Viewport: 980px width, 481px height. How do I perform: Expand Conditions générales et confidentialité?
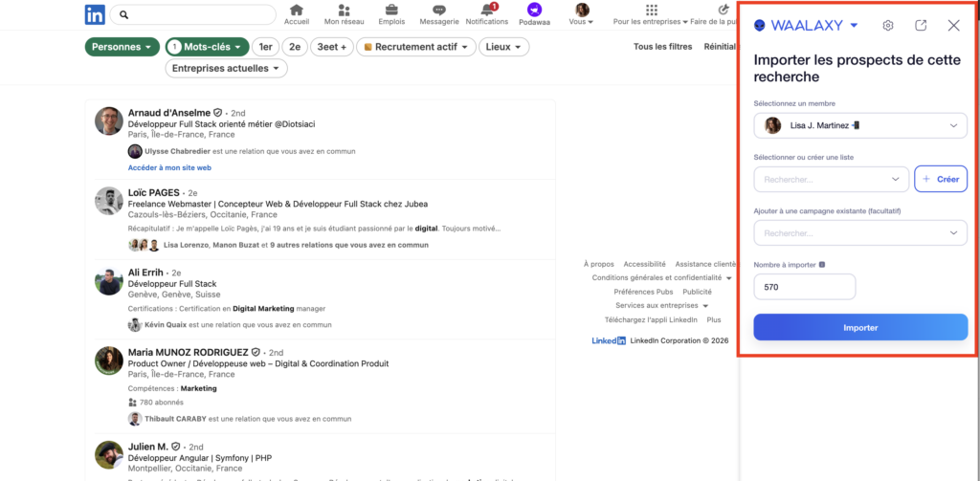(662, 277)
